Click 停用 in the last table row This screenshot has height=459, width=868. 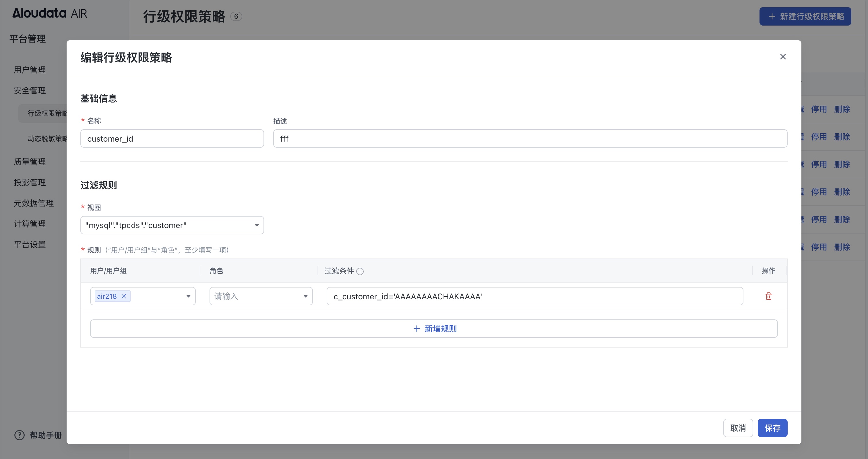pos(819,247)
